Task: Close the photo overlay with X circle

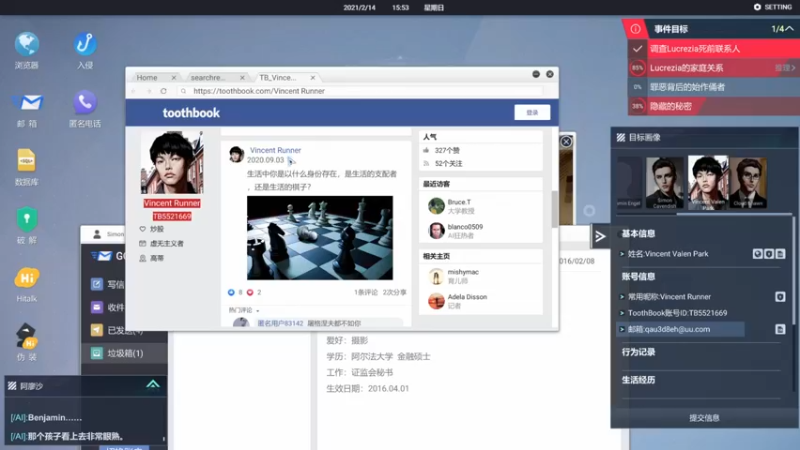Action: [x=566, y=141]
